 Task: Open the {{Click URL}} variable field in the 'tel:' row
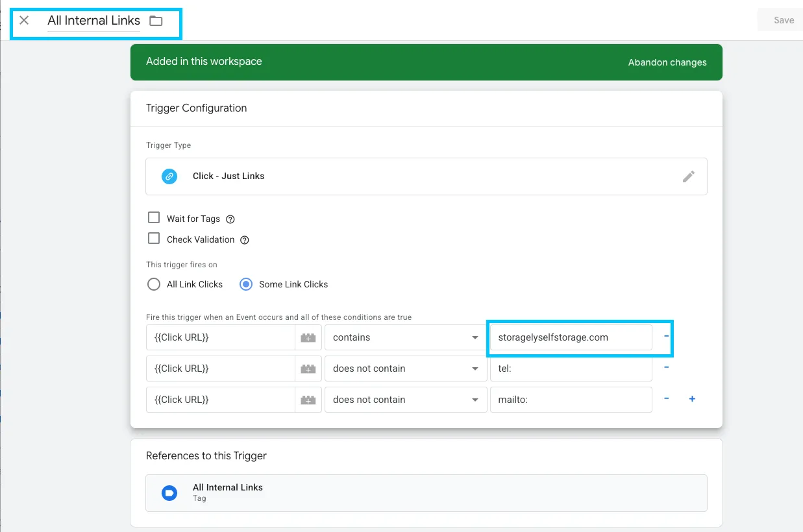coord(221,369)
